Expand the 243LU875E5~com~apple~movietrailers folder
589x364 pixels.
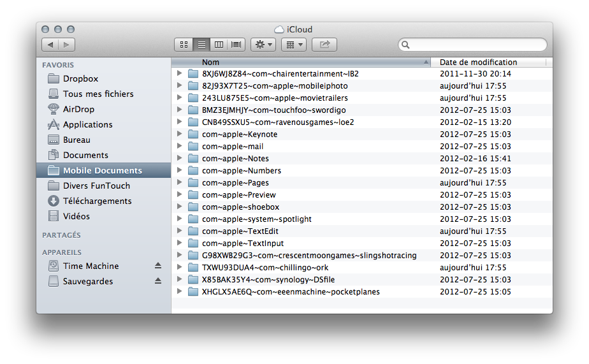[x=180, y=98]
